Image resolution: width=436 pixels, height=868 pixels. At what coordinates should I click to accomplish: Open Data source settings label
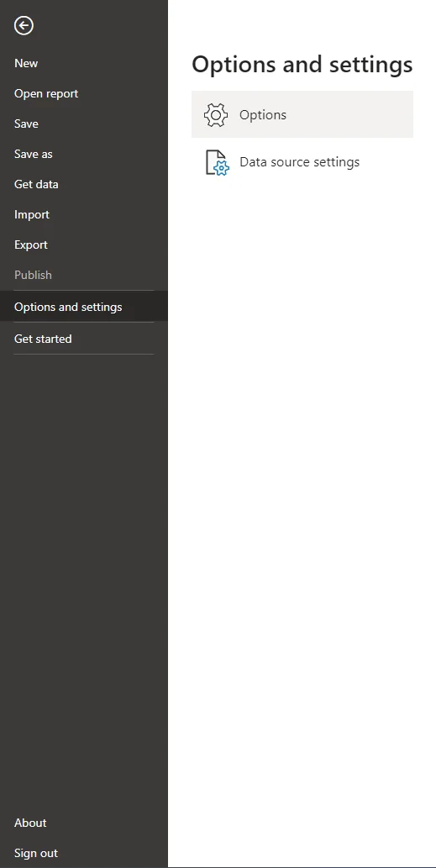pyautogui.click(x=299, y=161)
